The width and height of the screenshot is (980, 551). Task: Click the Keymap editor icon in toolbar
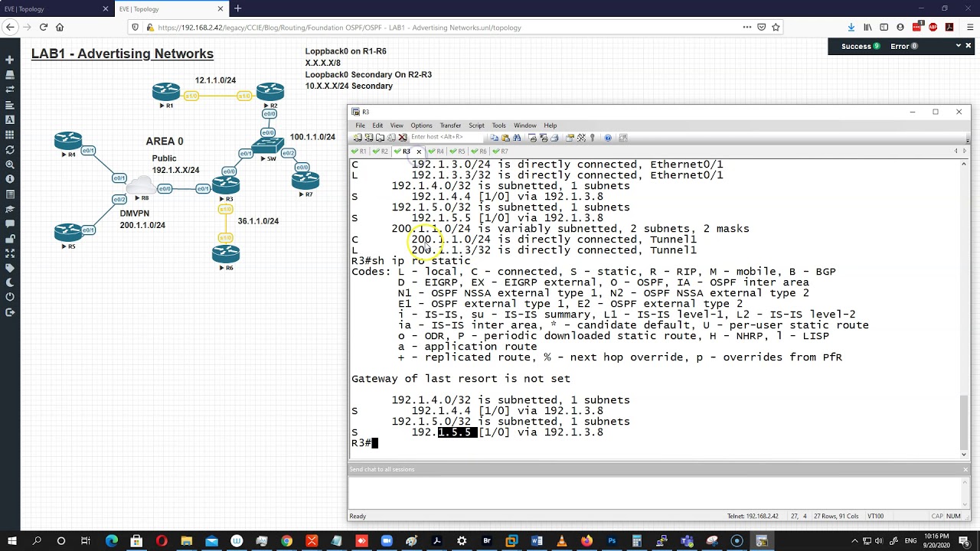coord(581,138)
